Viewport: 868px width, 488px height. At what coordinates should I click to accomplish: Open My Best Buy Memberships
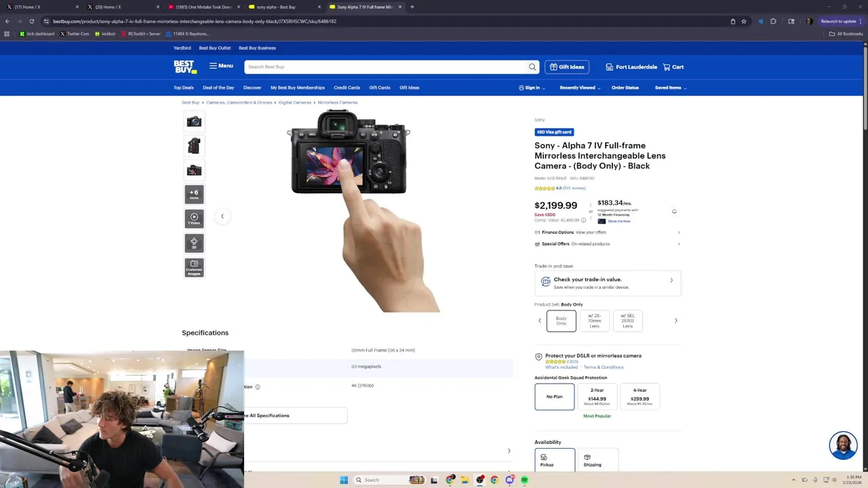pyautogui.click(x=298, y=87)
